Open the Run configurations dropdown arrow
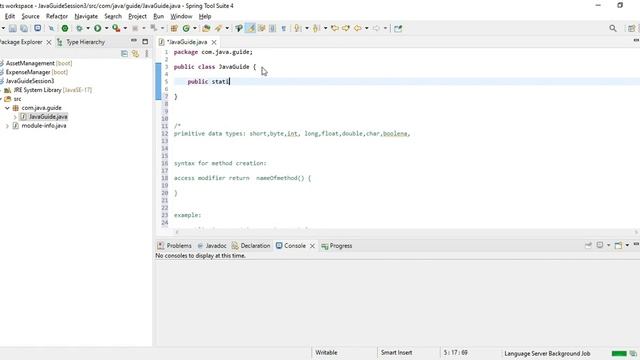Image resolution: width=640 pixels, height=360 pixels. click(107, 28)
